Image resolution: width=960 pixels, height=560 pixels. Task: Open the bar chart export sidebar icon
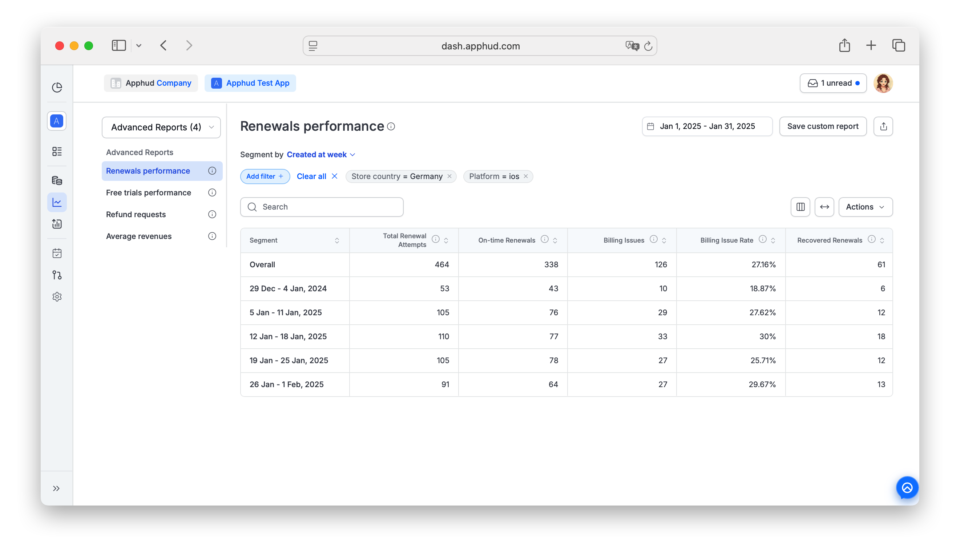pos(57,224)
